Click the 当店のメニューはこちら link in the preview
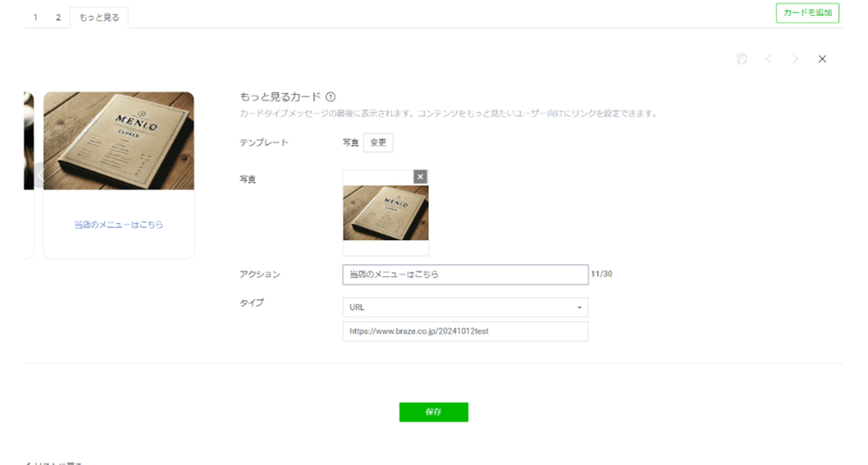This screenshot has width=868, height=465. click(x=118, y=226)
